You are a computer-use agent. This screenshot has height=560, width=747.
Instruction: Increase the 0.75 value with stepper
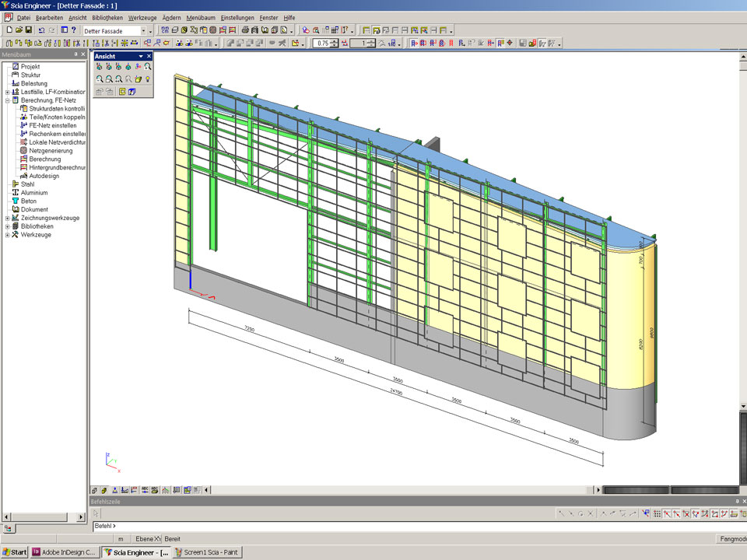coord(335,41)
